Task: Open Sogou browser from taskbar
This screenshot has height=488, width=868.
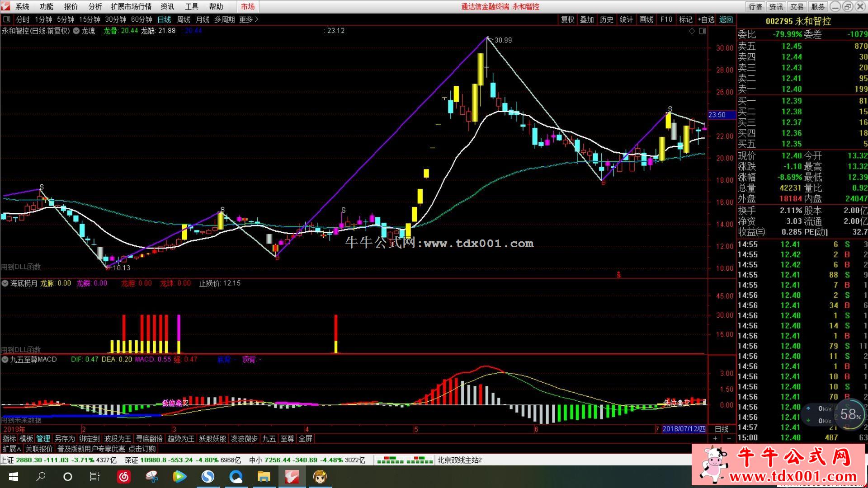Action: (208, 477)
